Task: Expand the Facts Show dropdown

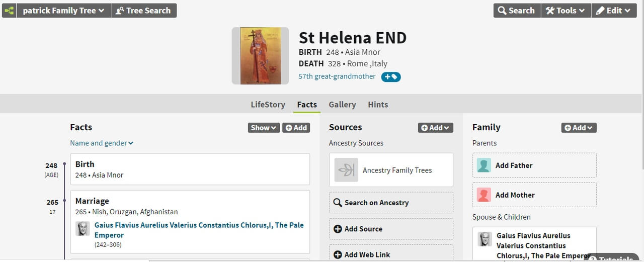Action: point(264,128)
